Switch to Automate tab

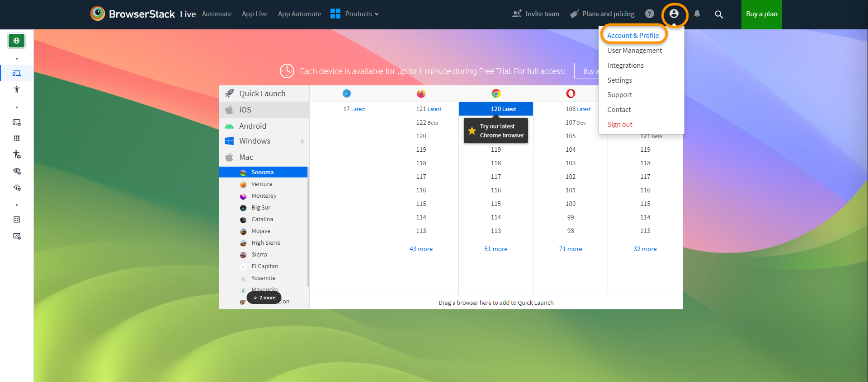tap(217, 14)
